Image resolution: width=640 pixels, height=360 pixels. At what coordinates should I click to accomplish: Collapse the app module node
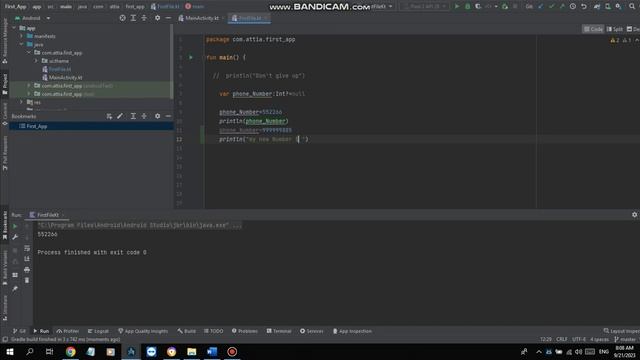(x=15, y=28)
